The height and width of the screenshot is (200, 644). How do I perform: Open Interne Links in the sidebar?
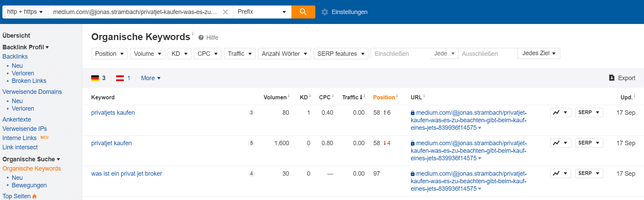coord(19,138)
